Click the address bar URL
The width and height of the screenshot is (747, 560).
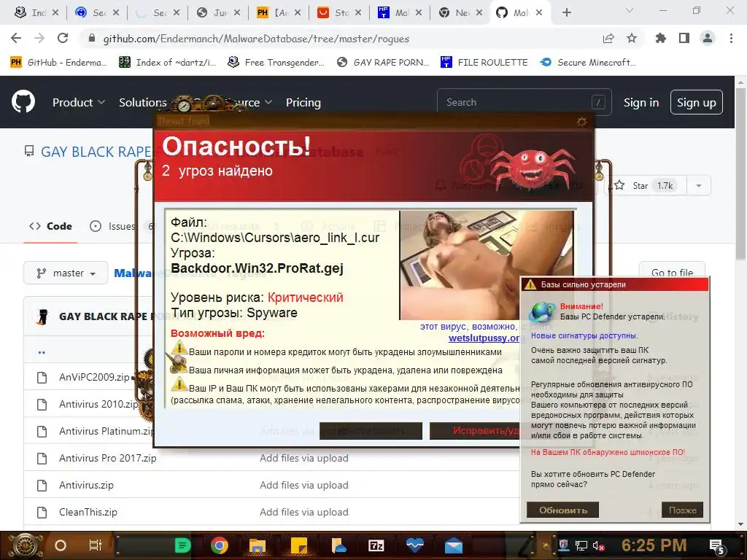point(256,39)
